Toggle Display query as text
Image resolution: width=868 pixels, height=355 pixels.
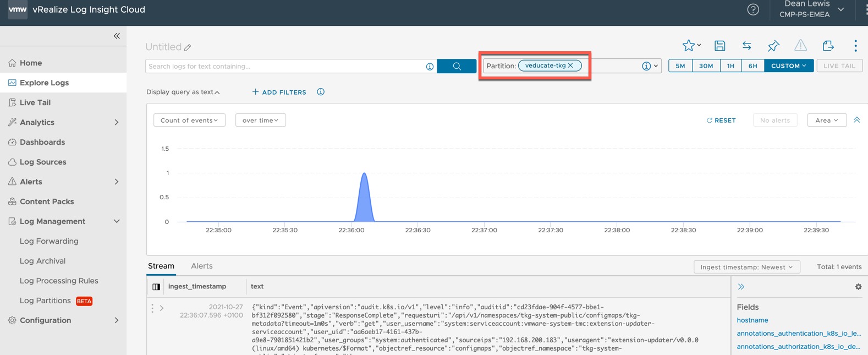click(183, 92)
